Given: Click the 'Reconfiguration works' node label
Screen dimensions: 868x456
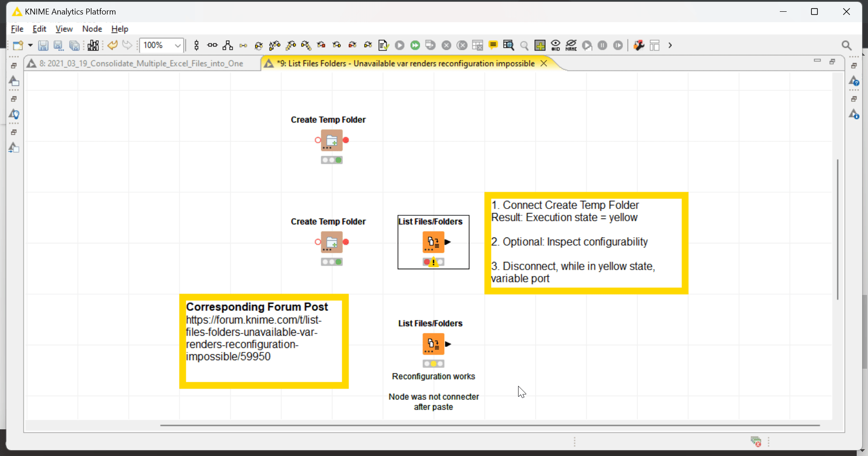Looking at the screenshot, I should 434,376.
